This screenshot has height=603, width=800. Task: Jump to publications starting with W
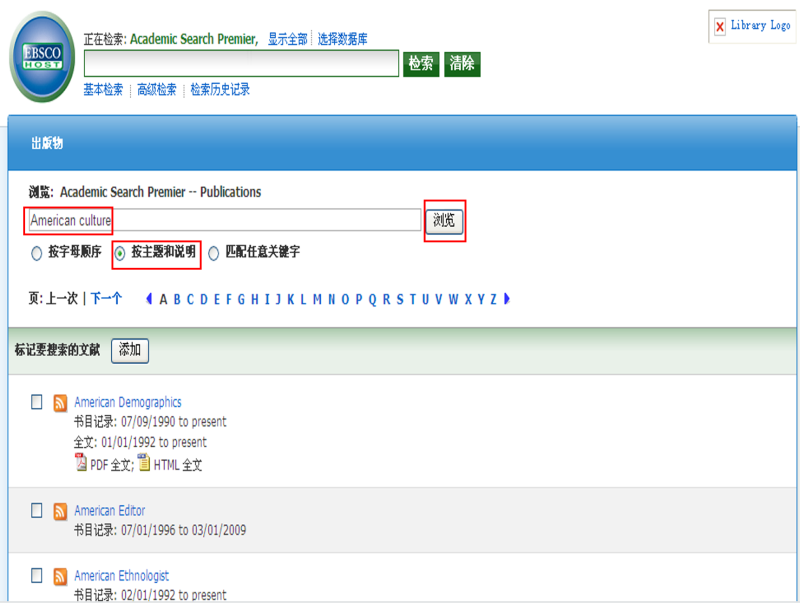[454, 299]
